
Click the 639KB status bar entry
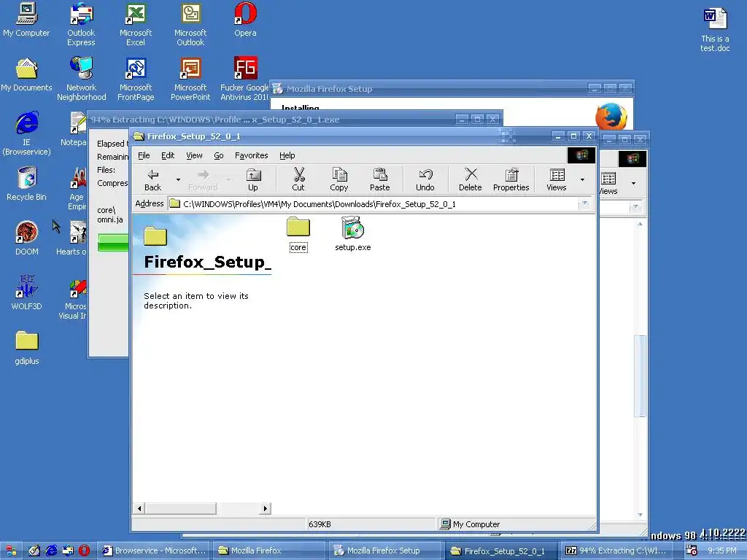pyautogui.click(x=370, y=524)
